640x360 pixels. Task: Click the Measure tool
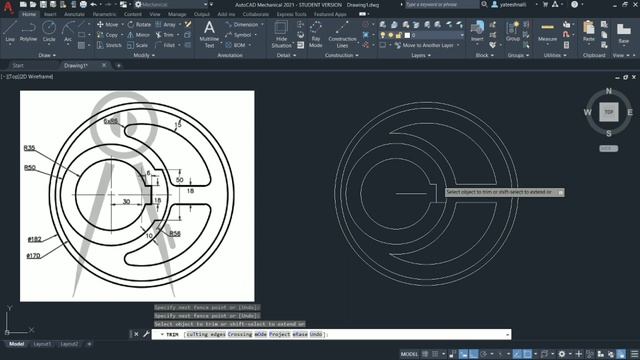point(547,32)
